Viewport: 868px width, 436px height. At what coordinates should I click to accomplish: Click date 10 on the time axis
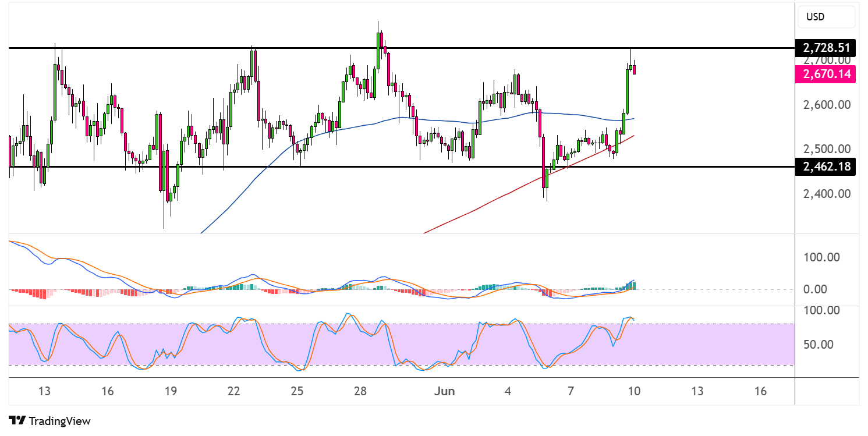coord(634,391)
